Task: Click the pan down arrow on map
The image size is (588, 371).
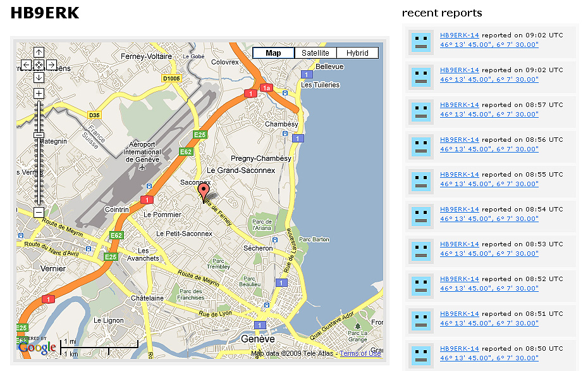Action: pos(39,77)
